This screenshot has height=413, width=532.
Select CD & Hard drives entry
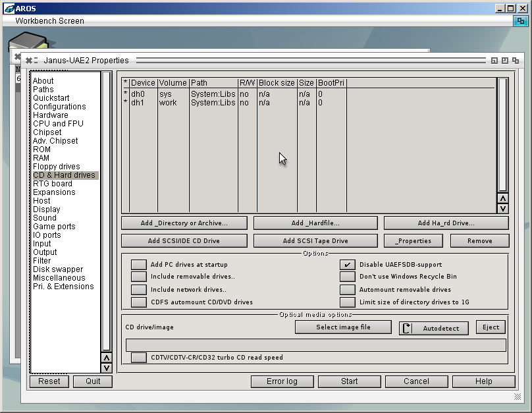(x=64, y=175)
